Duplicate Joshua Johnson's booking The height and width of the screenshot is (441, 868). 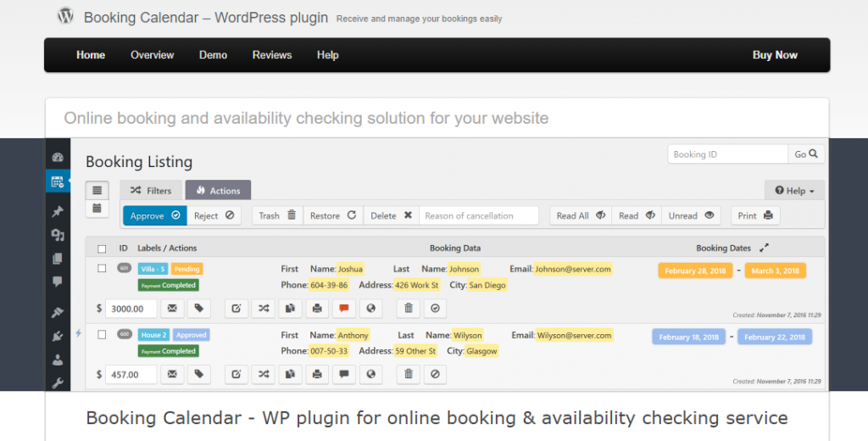pyautogui.click(x=290, y=309)
